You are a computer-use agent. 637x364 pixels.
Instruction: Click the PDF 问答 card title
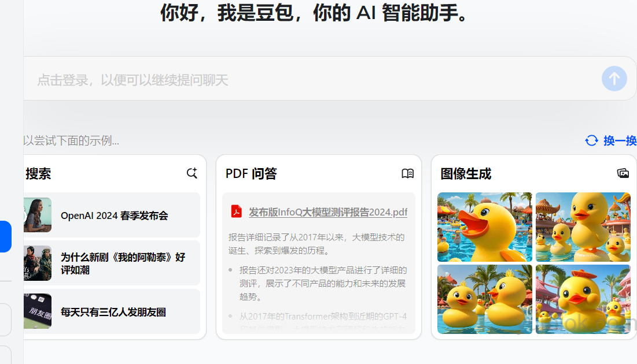(x=251, y=174)
